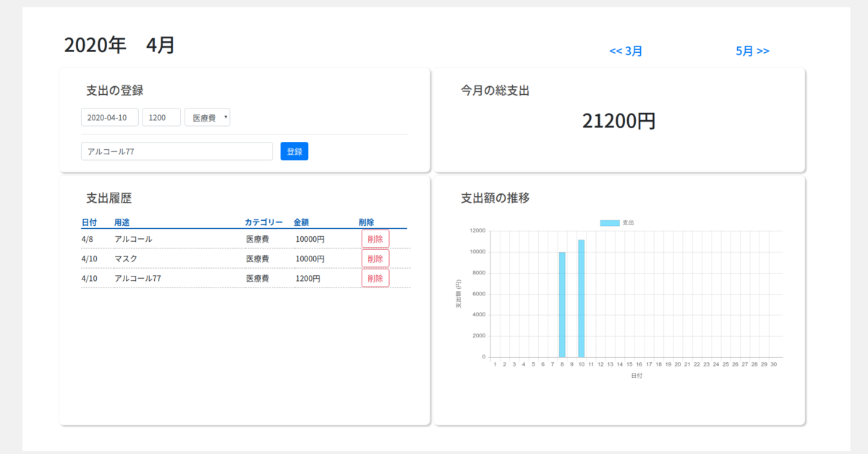Click the 2020年 4月 page heading
868x454 pixels.
[x=119, y=45]
